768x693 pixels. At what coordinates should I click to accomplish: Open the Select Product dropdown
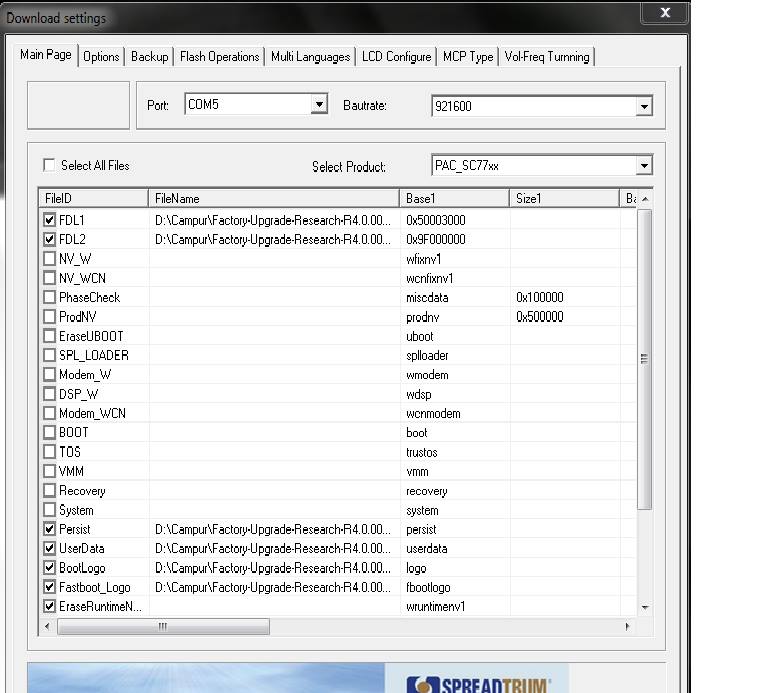pyautogui.click(x=644, y=166)
